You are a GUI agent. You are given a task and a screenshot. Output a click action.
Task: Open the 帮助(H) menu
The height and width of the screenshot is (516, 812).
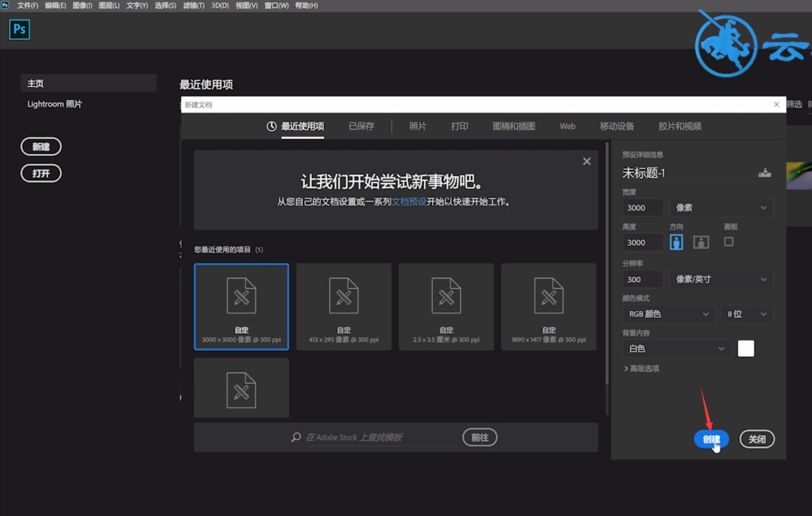pyautogui.click(x=307, y=6)
